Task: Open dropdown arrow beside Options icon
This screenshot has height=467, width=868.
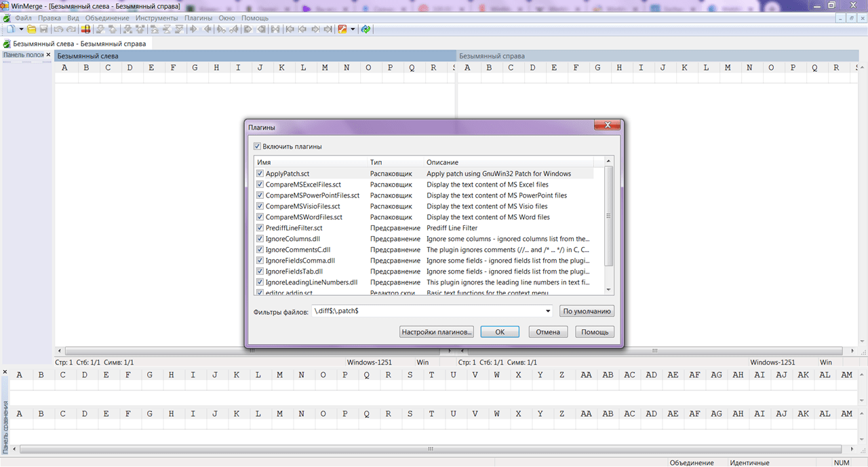Action: (353, 29)
